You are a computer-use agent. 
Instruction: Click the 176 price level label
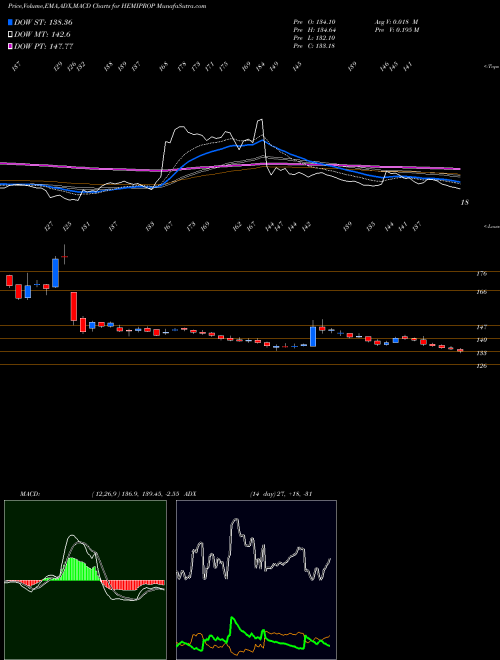pyautogui.click(x=482, y=274)
